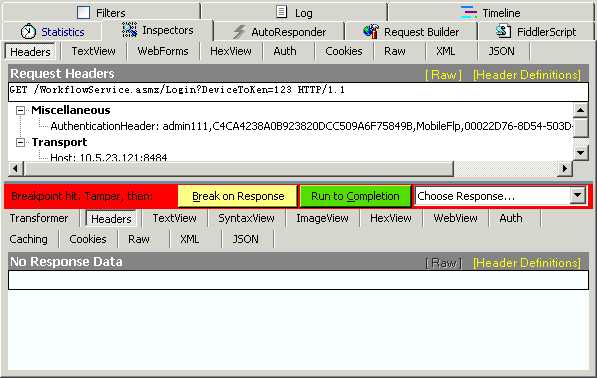Click the vertical scrollbar thumb in headers
The height and width of the screenshot is (378, 597).
pyautogui.click(x=581, y=128)
